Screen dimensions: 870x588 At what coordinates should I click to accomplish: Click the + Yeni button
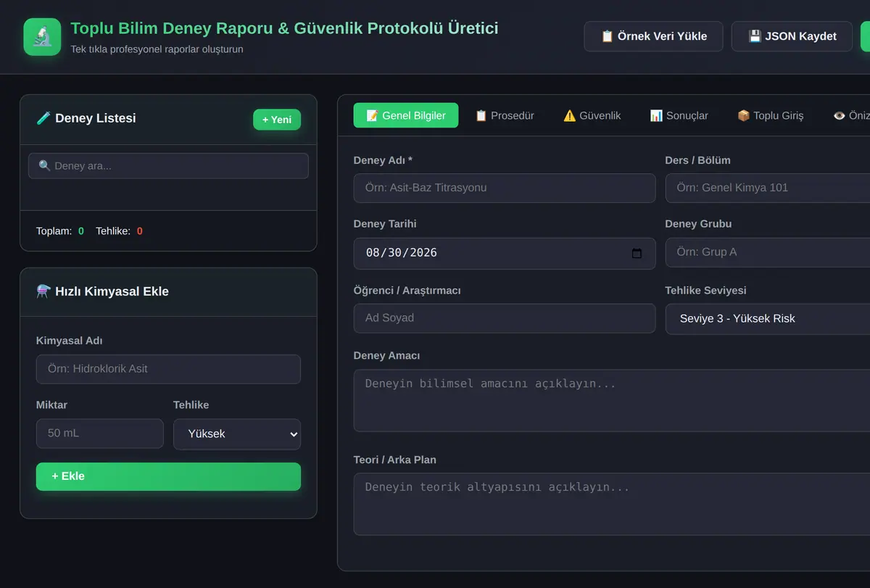(x=277, y=120)
